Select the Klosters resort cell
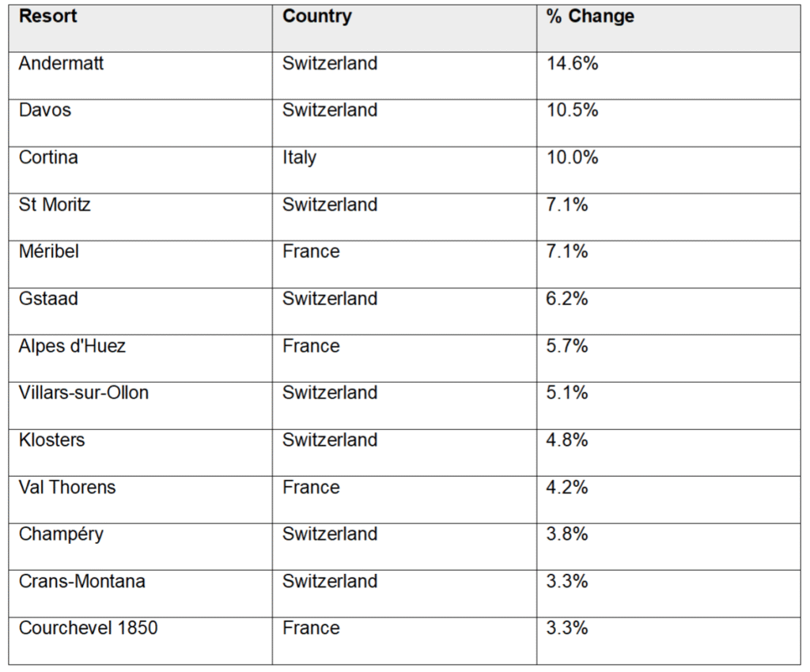 click(x=51, y=440)
